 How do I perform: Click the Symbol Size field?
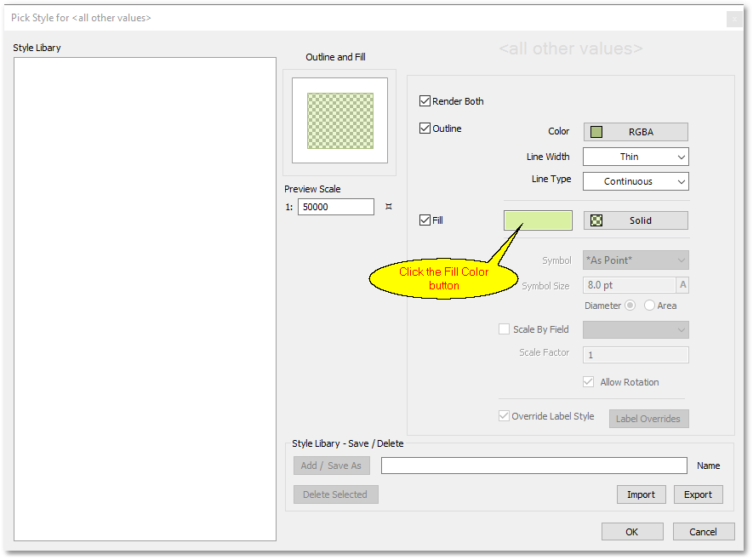pos(630,285)
